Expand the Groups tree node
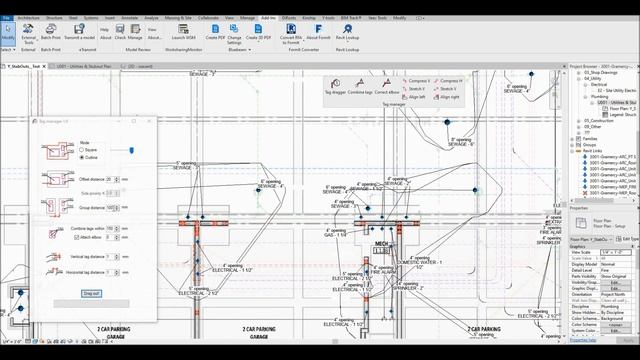This screenshot has height=360, width=640. coord(573,145)
